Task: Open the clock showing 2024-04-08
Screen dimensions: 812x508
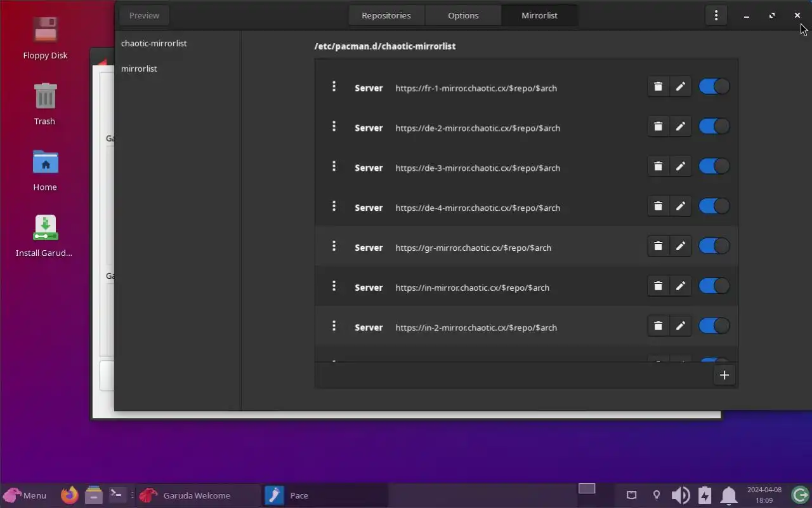Action: [764, 495]
